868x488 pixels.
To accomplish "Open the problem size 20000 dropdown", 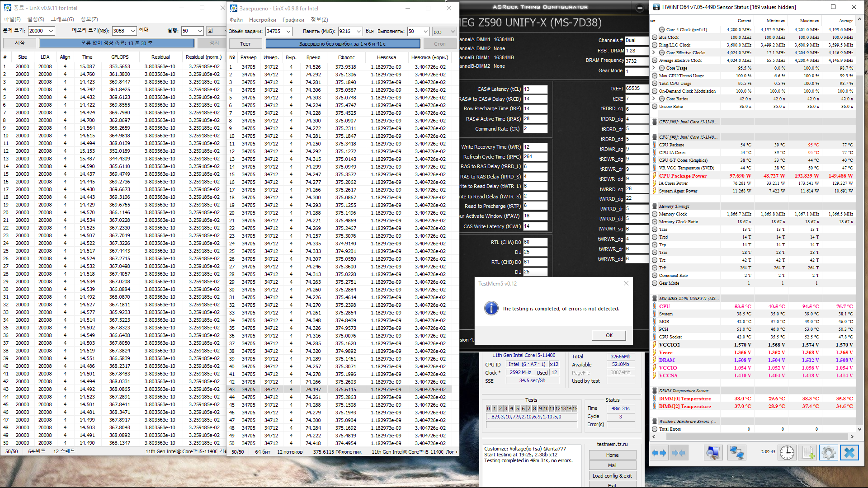I will [x=51, y=31].
